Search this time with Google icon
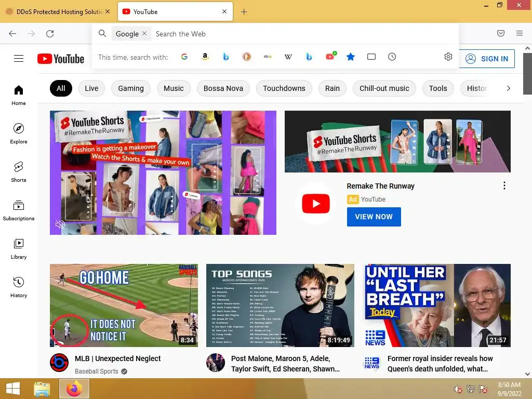Image resolution: width=532 pixels, height=399 pixels. click(184, 57)
